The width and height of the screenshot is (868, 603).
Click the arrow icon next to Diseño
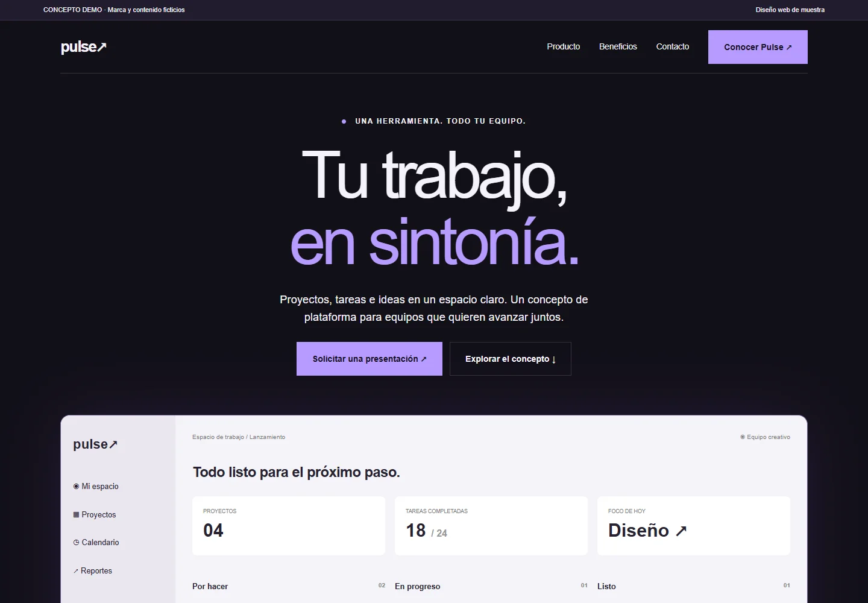click(x=681, y=531)
